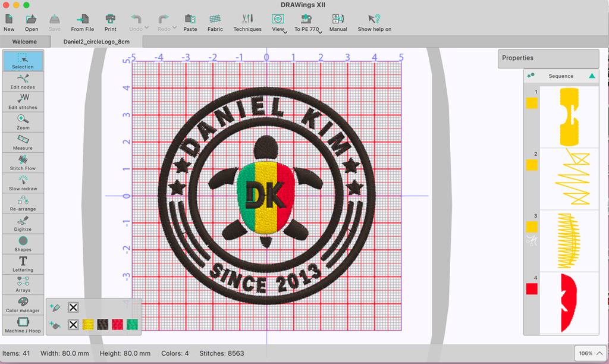
Task: Open the Shapes tool
Action: click(x=23, y=244)
